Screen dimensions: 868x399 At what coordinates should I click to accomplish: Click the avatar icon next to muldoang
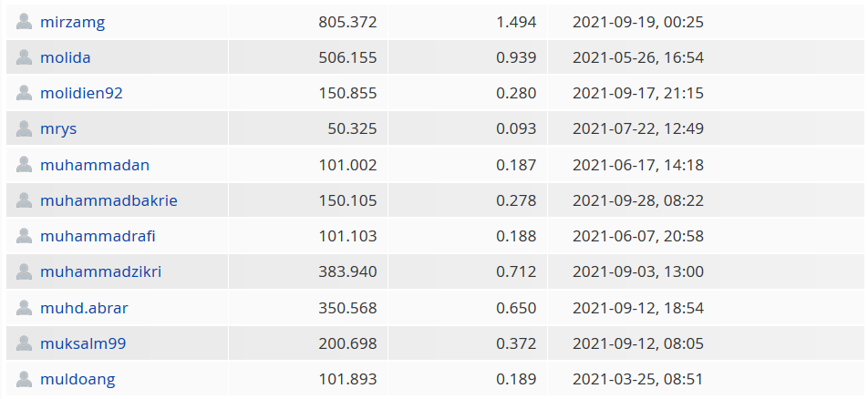point(24,379)
